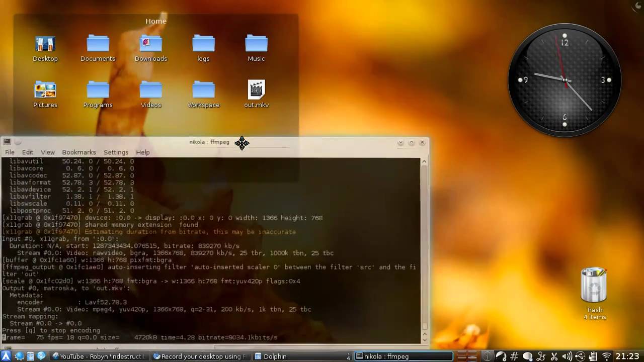Close the Konsole ffmpeg window
Viewport: 644px width, 362px height.
[x=422, y=142]
